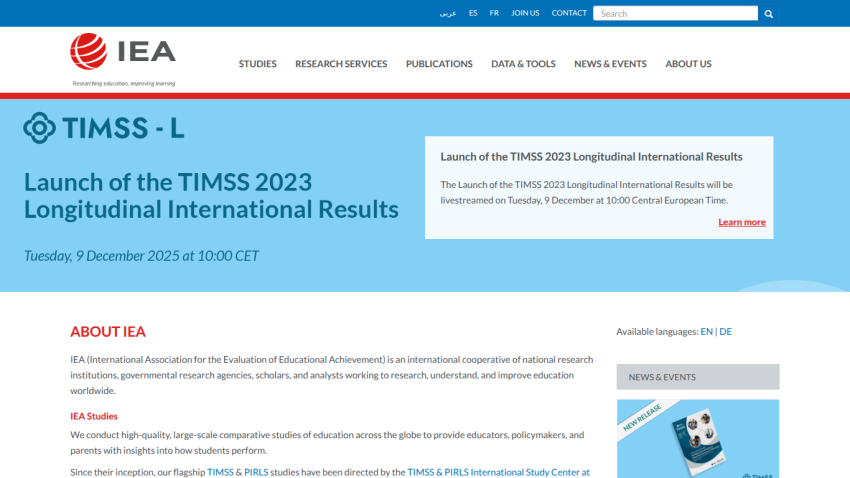
Task: Follow the PIRLS link in the text
Action: pos(256,472)
